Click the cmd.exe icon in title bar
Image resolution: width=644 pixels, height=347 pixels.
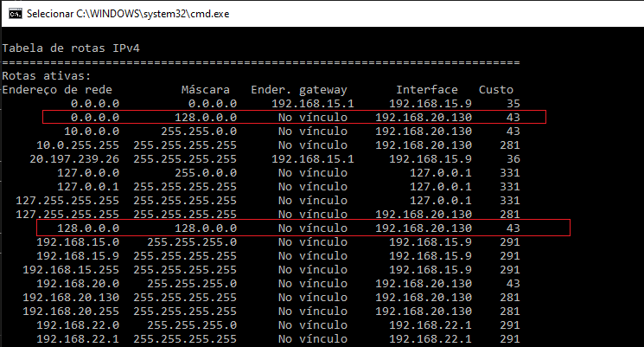point(14,15)
